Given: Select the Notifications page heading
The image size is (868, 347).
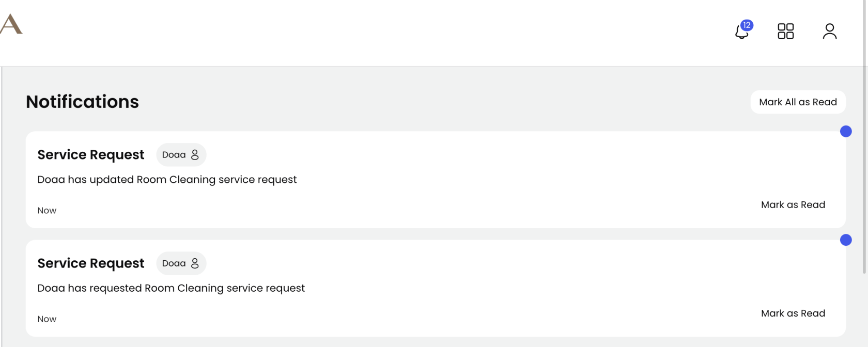Looking at the screenshot, I should pyautogui.click(x=82, y=101).
